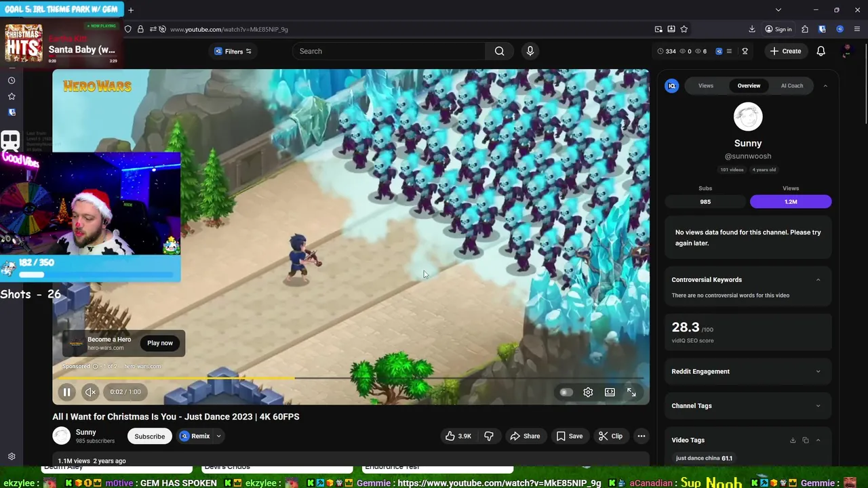Screen dimensions: 868x488
Task: Click the browser Sign in button
Action: [x=778, y=29]
